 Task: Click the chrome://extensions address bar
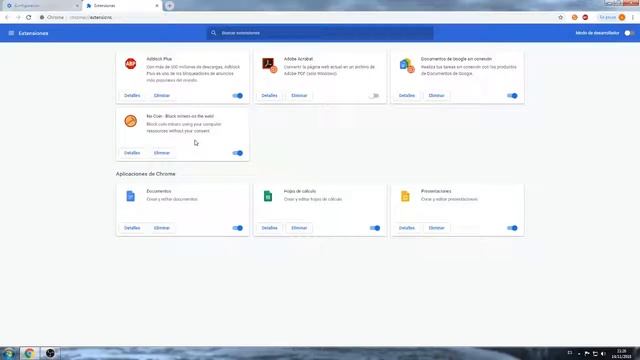click(x=296, y=18)
